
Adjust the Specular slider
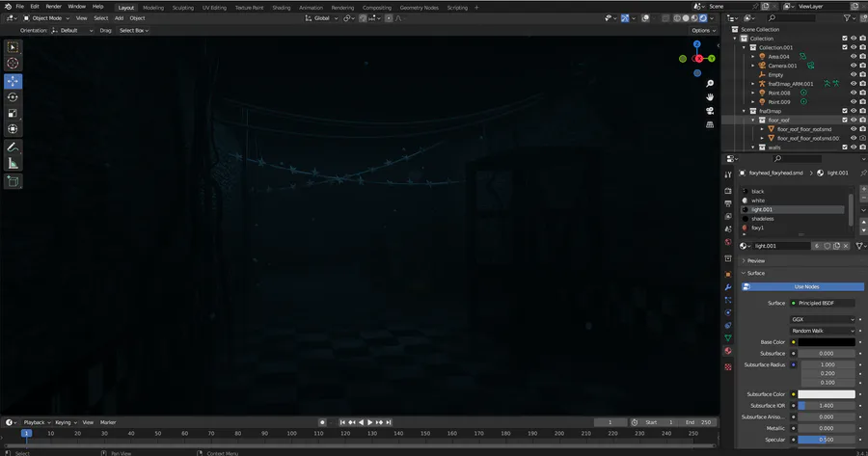[x=827, y=440]
